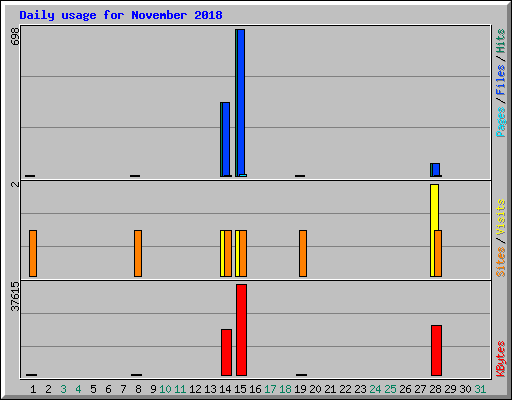Image resolution: width=512 pixels, height=400 pixels.
Task: Click the 'Pages' legend label
Action: point(501,122)
